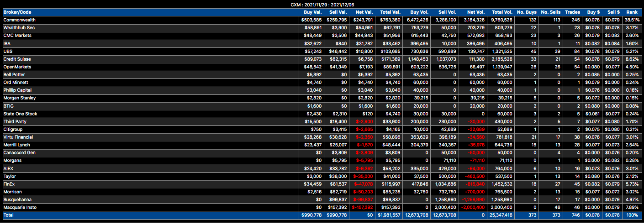Select the IBA broker row
Viewport: 644px width, 223px height.
click(x=322, y=43)
